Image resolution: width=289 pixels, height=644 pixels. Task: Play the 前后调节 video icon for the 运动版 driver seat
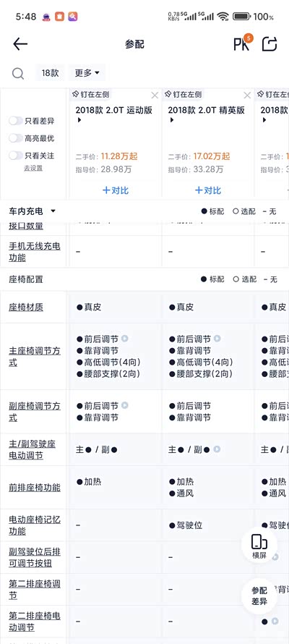pyautogui.click(x=124, y=339)
